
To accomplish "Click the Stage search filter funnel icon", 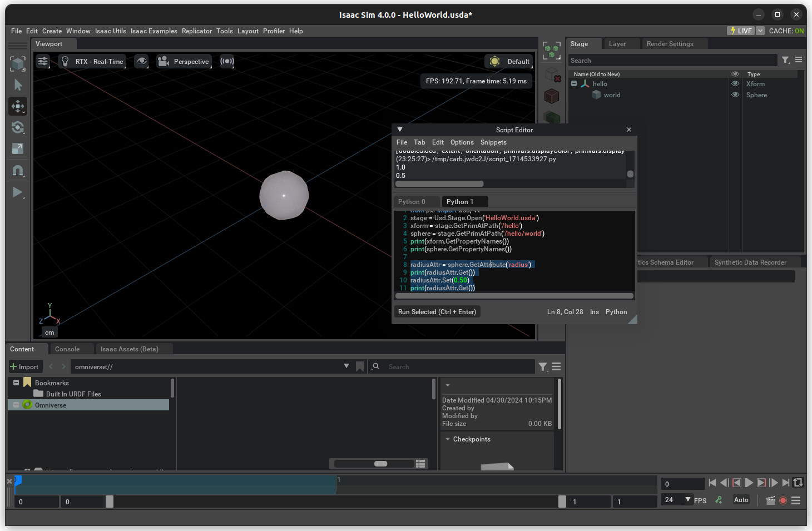I will click(x=785, y=60).
